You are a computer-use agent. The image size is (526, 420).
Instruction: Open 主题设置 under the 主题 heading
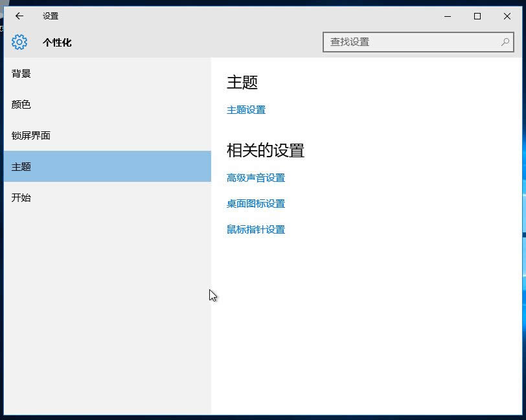(x=246, y=109)
